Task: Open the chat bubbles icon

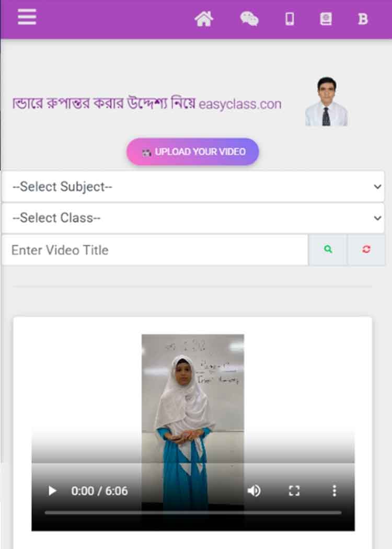Action: point(249,18)
